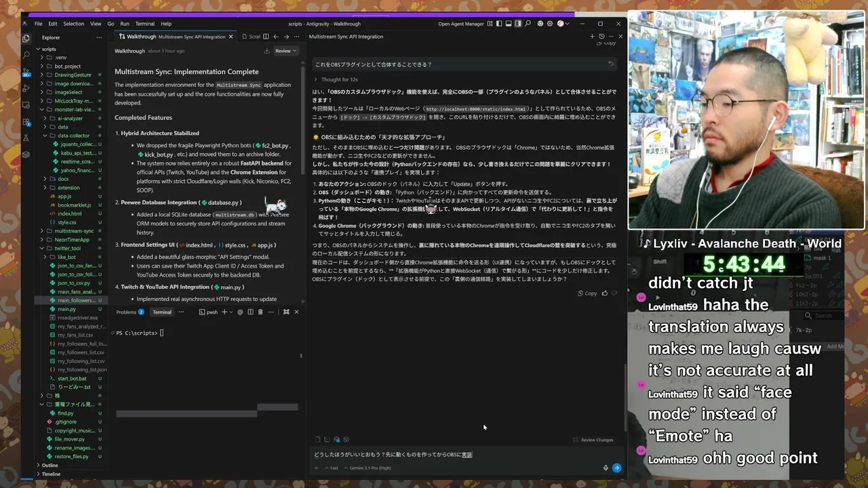The height and width of the screenshot is (488, 868).
Task: Select the .gitignore file
Action: point(66,422)
